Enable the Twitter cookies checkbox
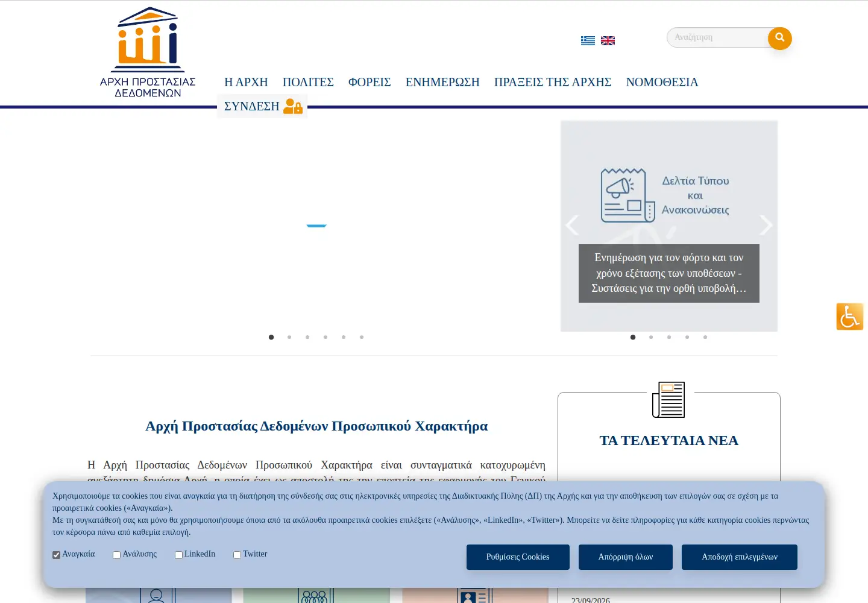This screenshot has height=603, width=868. tap(237, 555)
